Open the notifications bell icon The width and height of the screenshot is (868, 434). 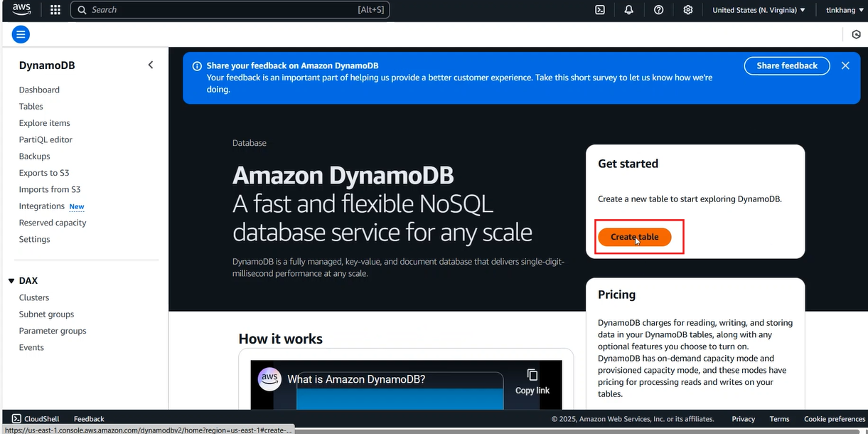[629, 10]
